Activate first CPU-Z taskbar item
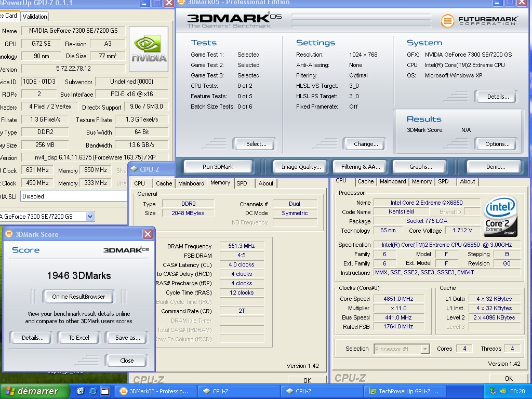 tap(239, 391)
